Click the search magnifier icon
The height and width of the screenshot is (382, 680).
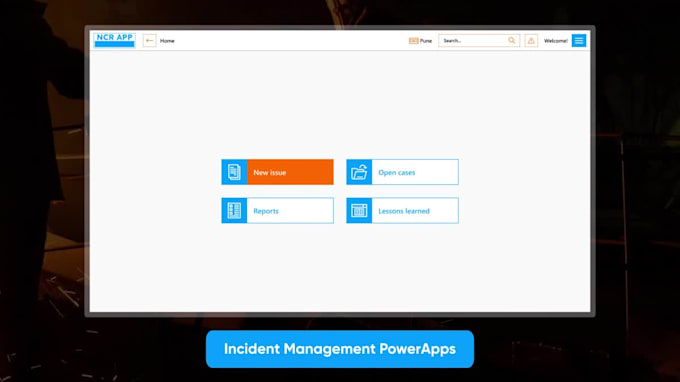pyautogui.click(x=512, y=40)
